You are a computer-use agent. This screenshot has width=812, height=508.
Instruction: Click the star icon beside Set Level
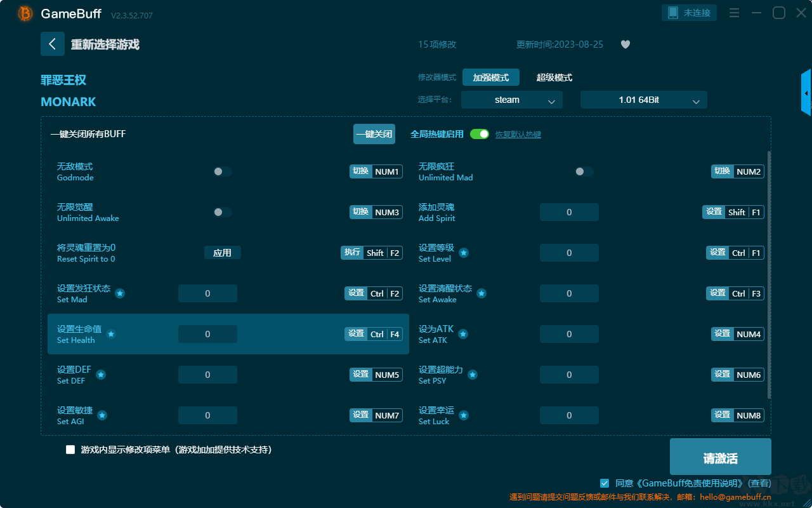click(x=464, y=253)
